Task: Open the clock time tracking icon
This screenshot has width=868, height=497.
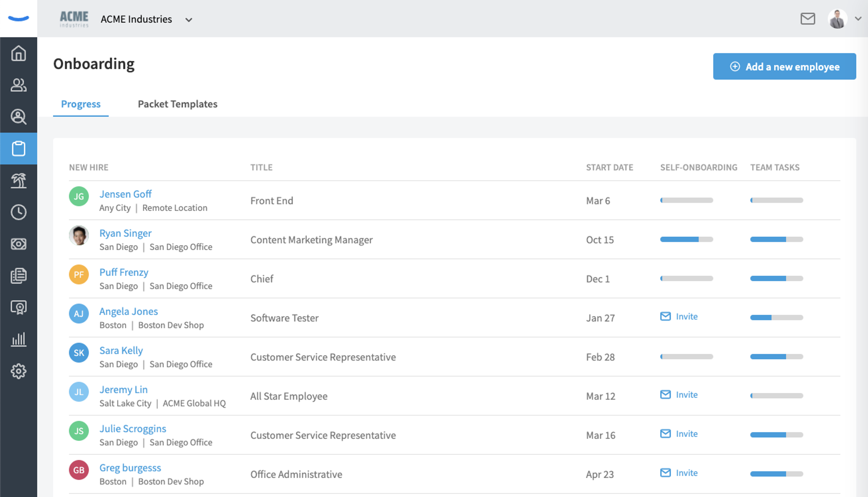Action: point(18,212)
